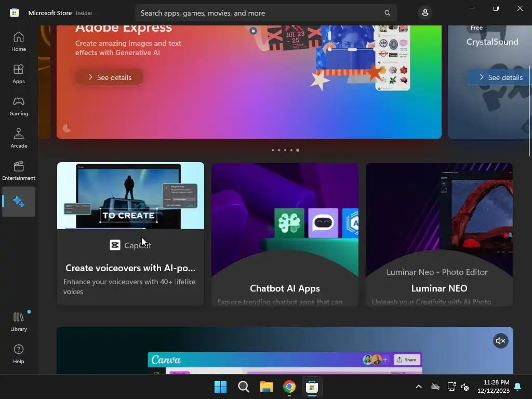The image size is (532, 399).
Task: Open Google Chrome from taskbar
Action: 289,387
